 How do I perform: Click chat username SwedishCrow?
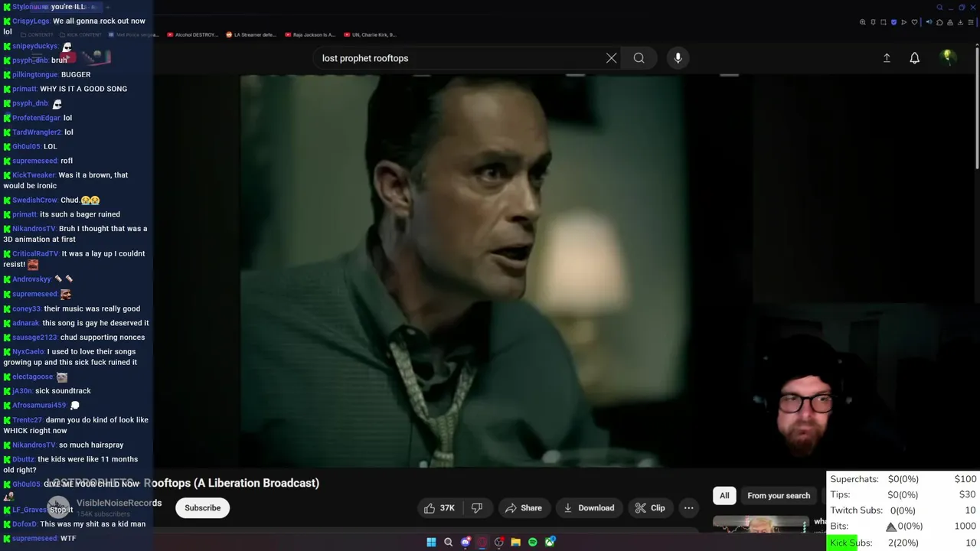pos(35,201)
